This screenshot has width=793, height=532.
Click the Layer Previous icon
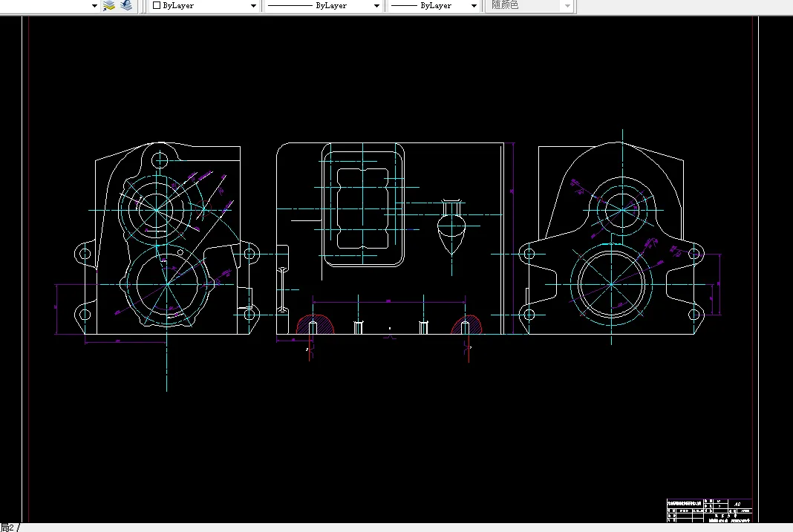pos(126,5)
